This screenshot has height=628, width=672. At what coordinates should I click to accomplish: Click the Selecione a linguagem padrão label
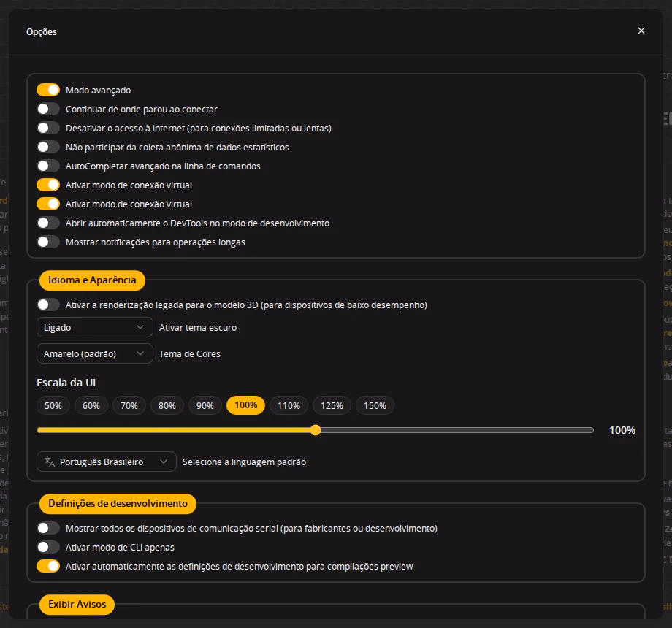[244, 462]
